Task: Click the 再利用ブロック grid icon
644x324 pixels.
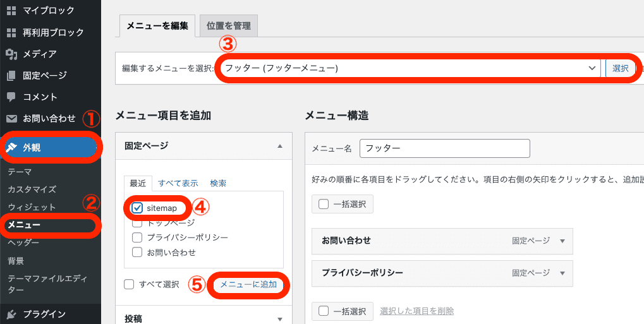Action: [11, 32]
